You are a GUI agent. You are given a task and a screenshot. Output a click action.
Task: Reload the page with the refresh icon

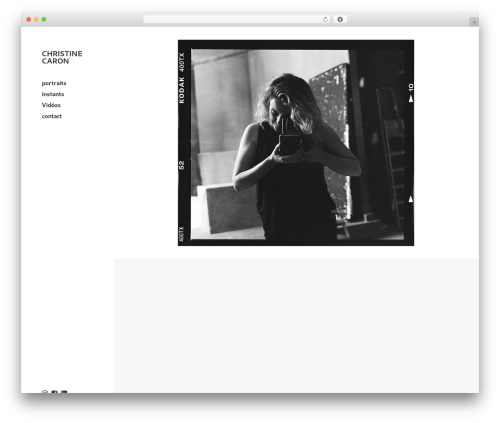click(x=325, y=19)
